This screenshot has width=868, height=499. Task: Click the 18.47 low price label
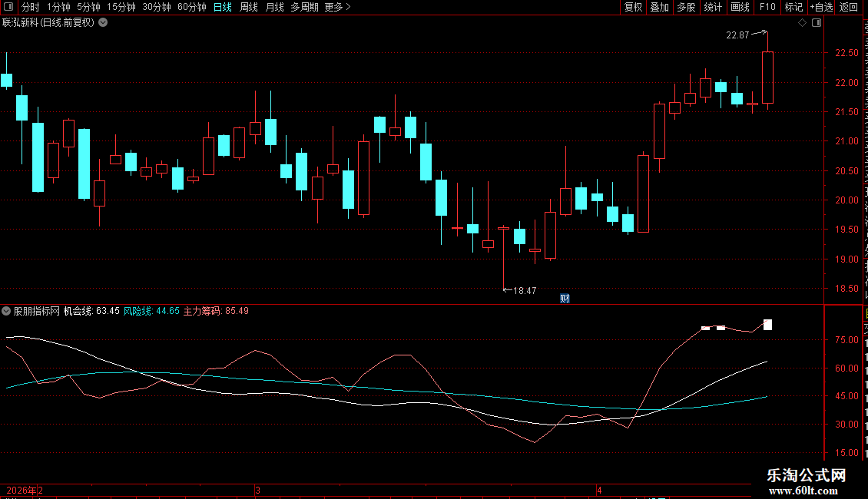click(x=525, y=291)
